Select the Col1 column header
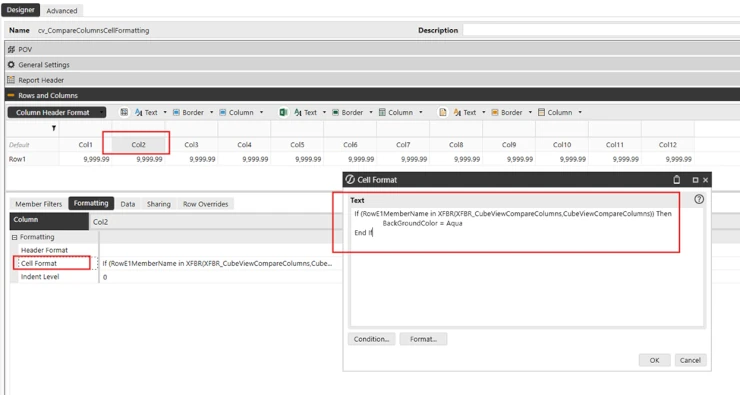Screen dimensions: 740x395 point(85,144)
